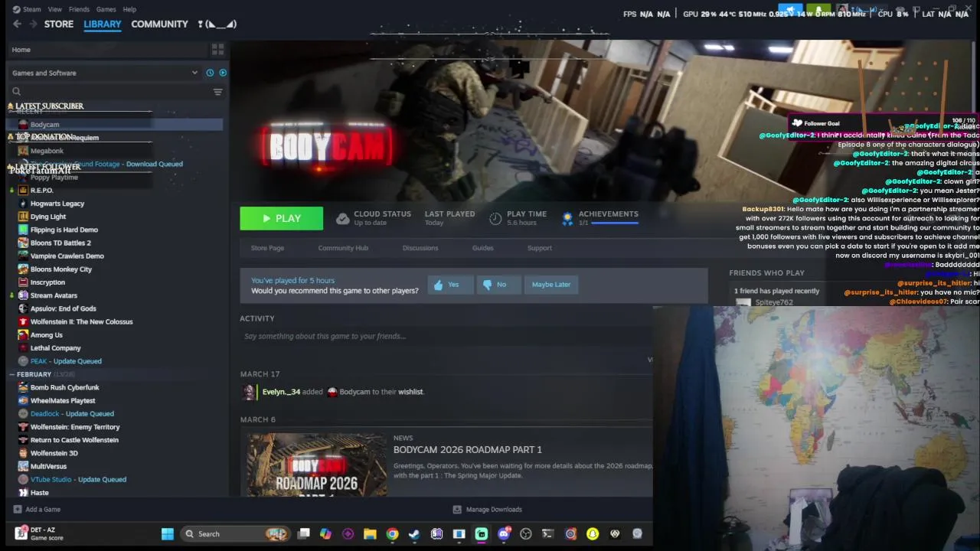Click the R.E.P.O. game icon
980x551 pixels.
click(x=23, y=191)
